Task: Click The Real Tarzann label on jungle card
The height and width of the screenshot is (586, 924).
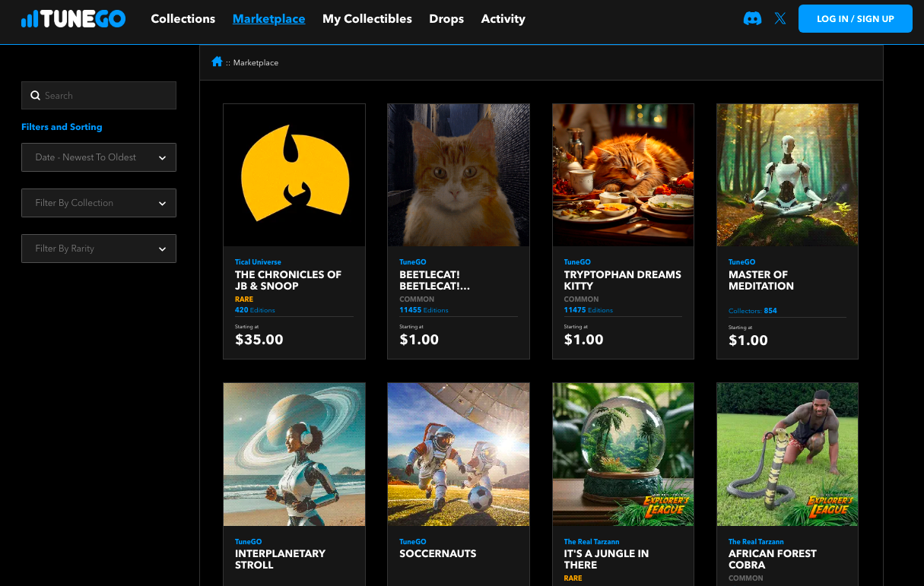Action: pyautogui.click(x=592, y=542)
